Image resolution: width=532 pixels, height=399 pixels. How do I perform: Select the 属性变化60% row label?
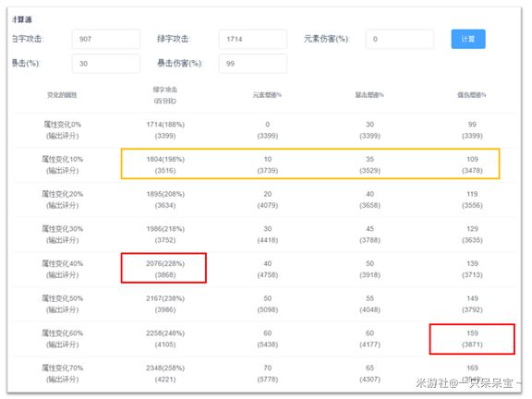tap(62, 339)
